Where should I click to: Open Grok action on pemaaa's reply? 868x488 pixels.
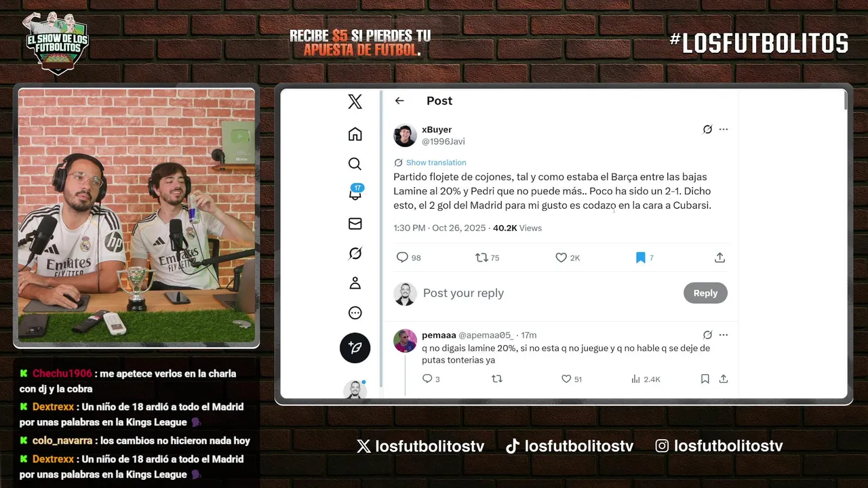tap(707, 335)
